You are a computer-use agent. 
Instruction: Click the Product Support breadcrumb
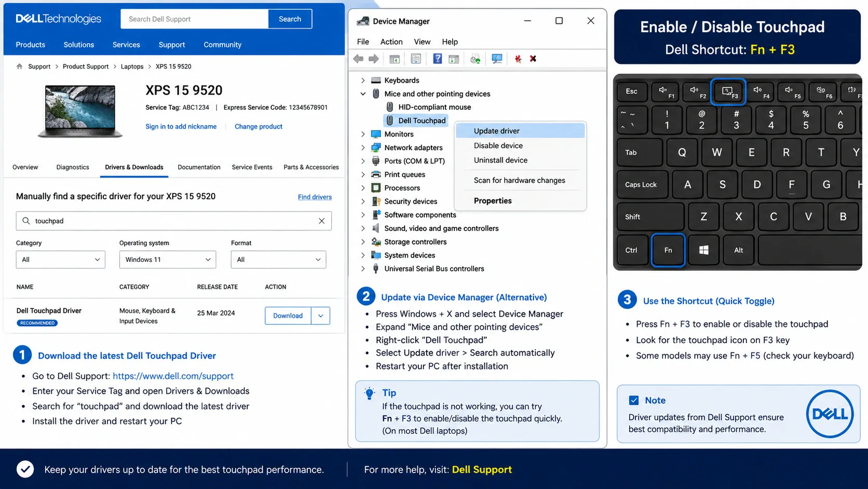tap(86, 67)
